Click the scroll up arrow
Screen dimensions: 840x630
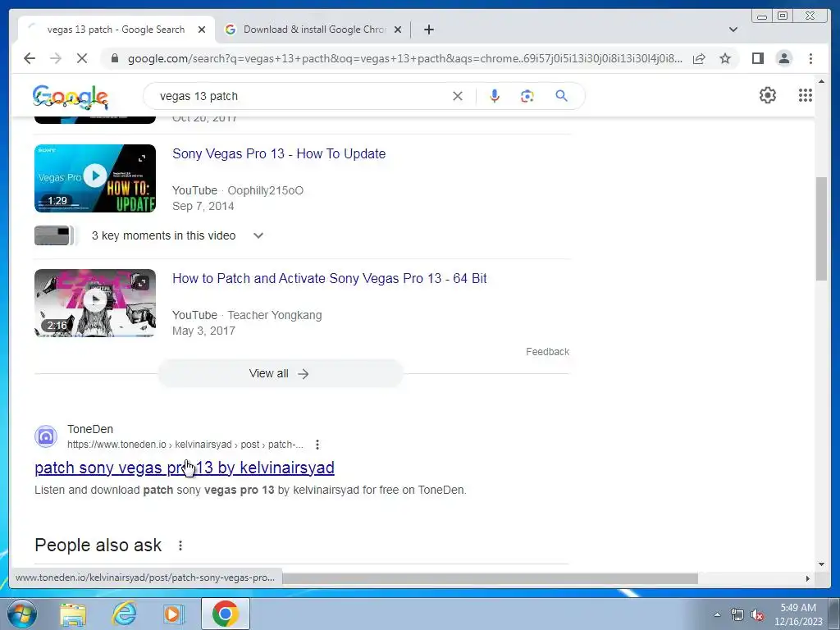(821, 81)
